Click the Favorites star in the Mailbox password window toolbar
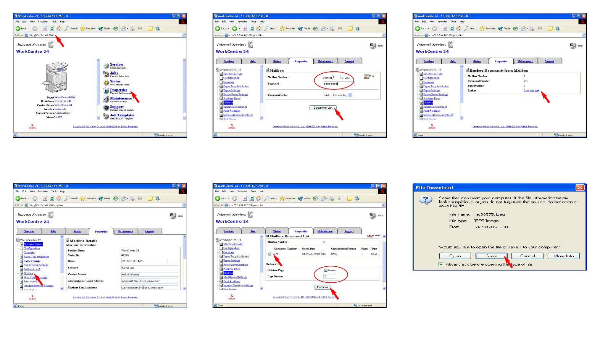This screenshot has width=600, height=364. [282, 29]
